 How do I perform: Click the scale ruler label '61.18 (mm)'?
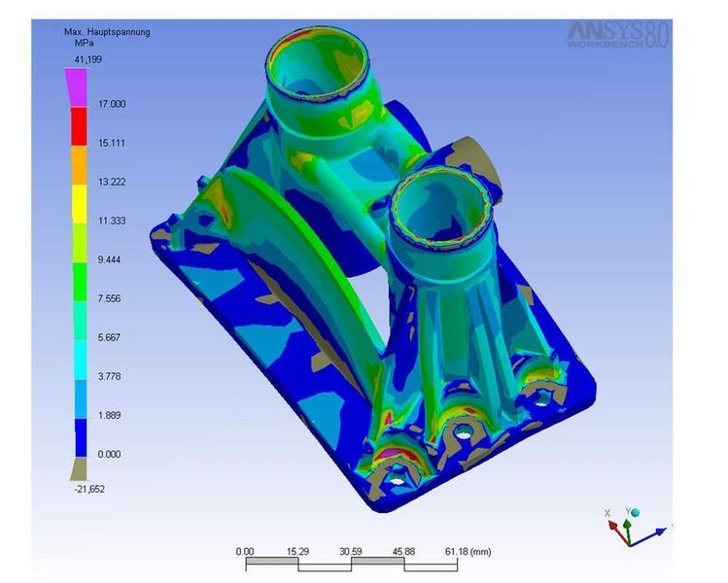pyautogui.click(x=468, y=552)
